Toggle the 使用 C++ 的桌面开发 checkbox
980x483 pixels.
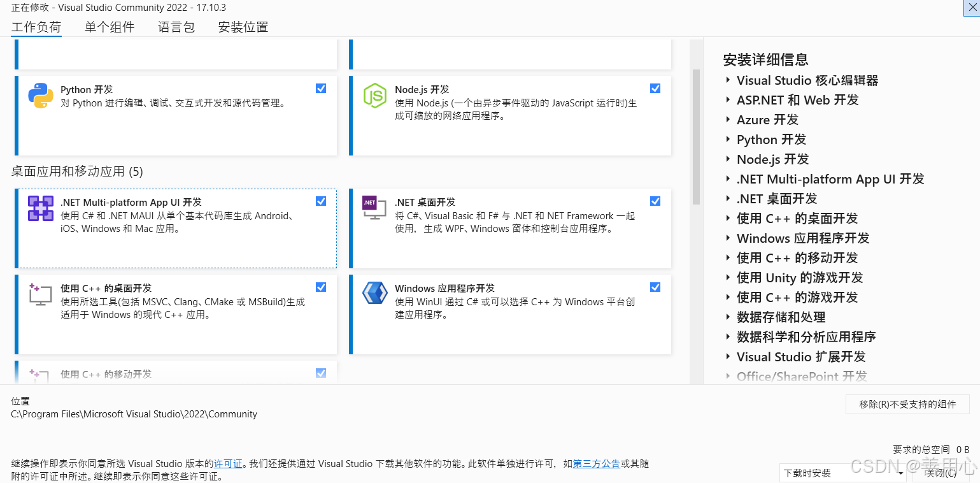[x=321, y=287]
